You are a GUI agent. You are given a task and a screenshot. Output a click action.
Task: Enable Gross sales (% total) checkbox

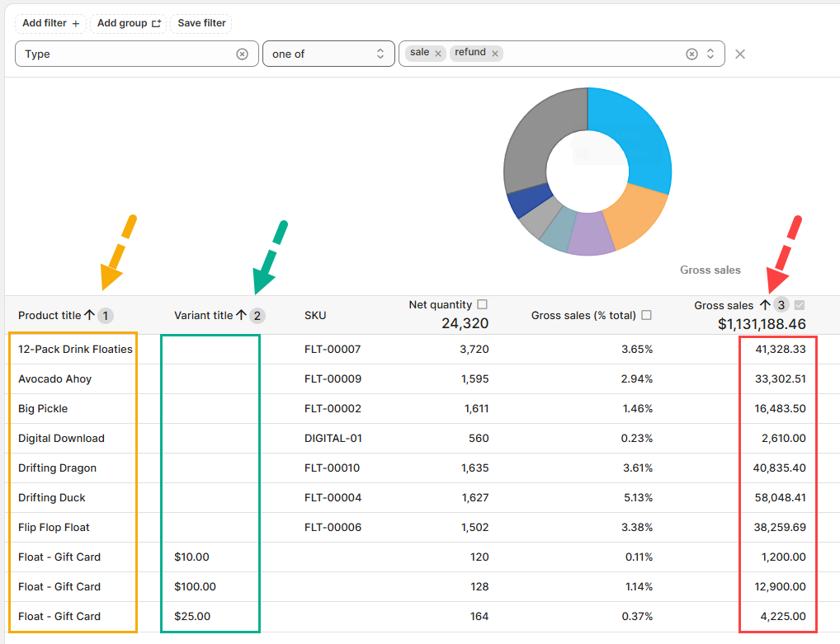click(x=646, y=315)
